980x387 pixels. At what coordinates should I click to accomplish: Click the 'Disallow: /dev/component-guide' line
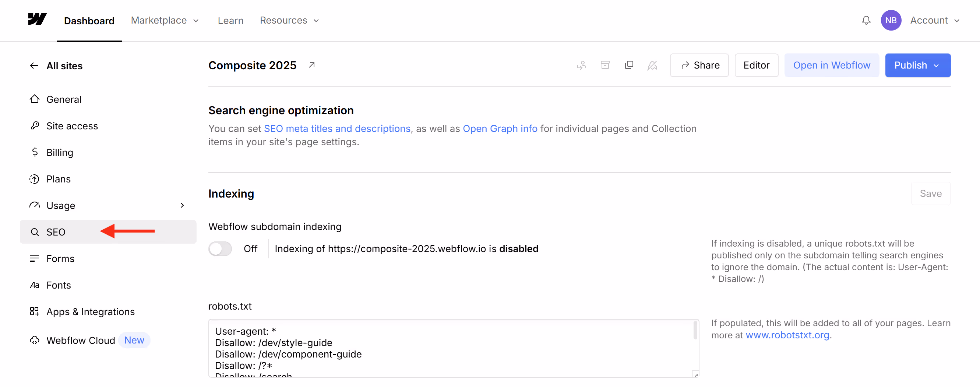tap(288, 354)
